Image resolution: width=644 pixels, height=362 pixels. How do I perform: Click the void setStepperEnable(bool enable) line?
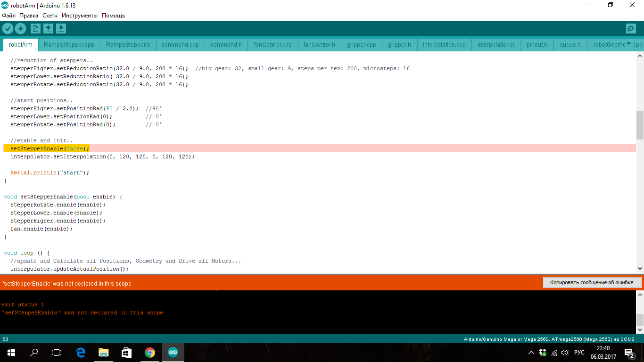tap(63, 197)
